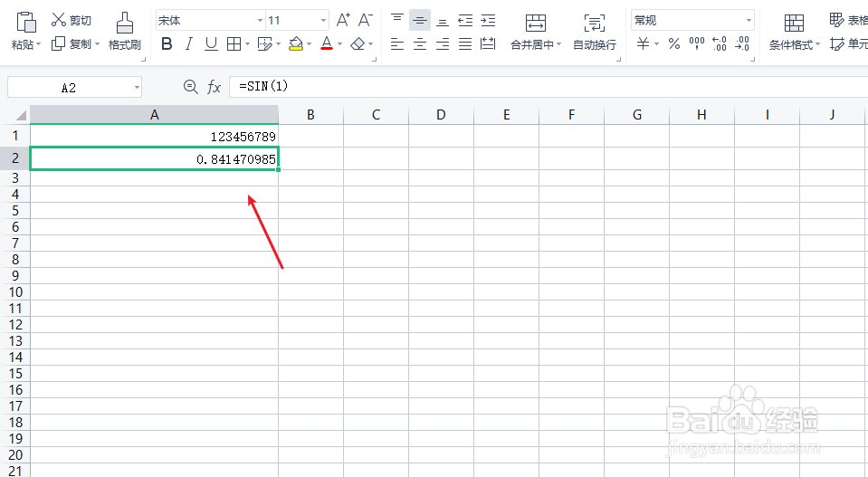Viewport: 868px width, 477px height.
Task: Select column A header
Action: coord(155,115)
